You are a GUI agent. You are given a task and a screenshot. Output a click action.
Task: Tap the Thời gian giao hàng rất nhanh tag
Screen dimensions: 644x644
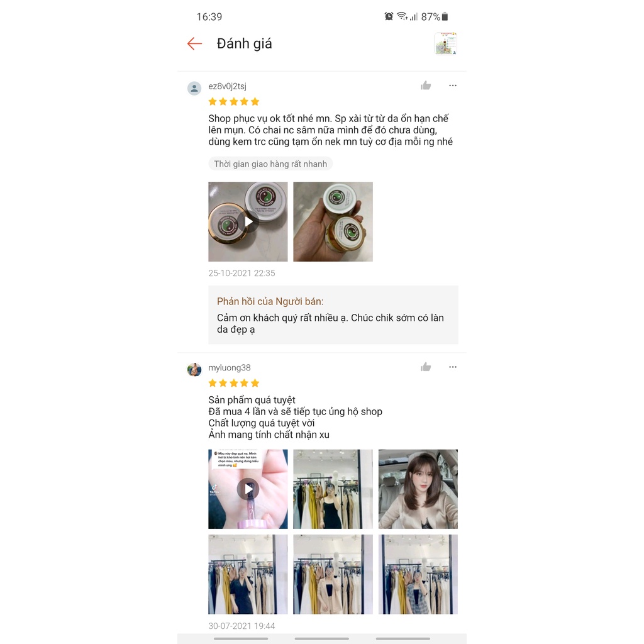pos(270,164)
